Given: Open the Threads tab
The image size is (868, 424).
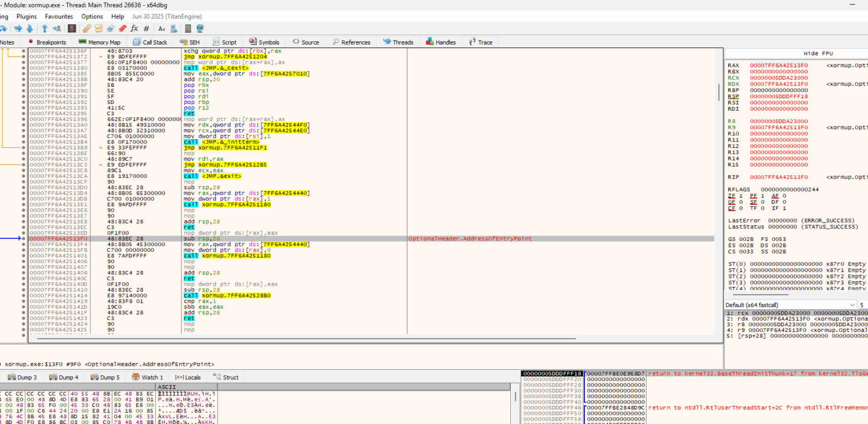Looking at the screenshot, I should (x=398, y=42).
